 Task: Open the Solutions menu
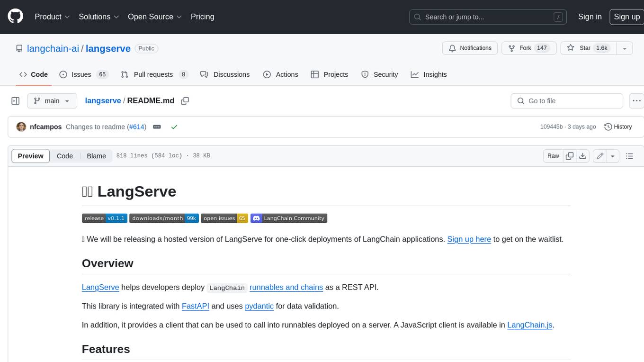tap(99, 17)
